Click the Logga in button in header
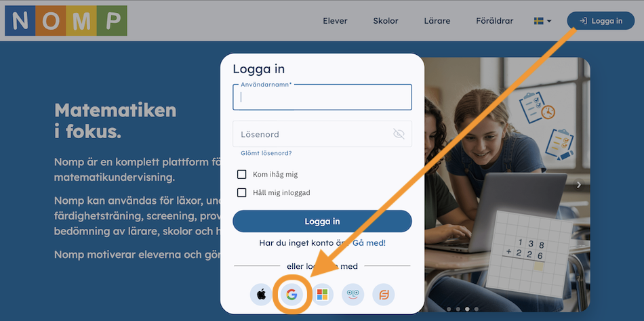This screenshot has width=644, height=321. 601,21
